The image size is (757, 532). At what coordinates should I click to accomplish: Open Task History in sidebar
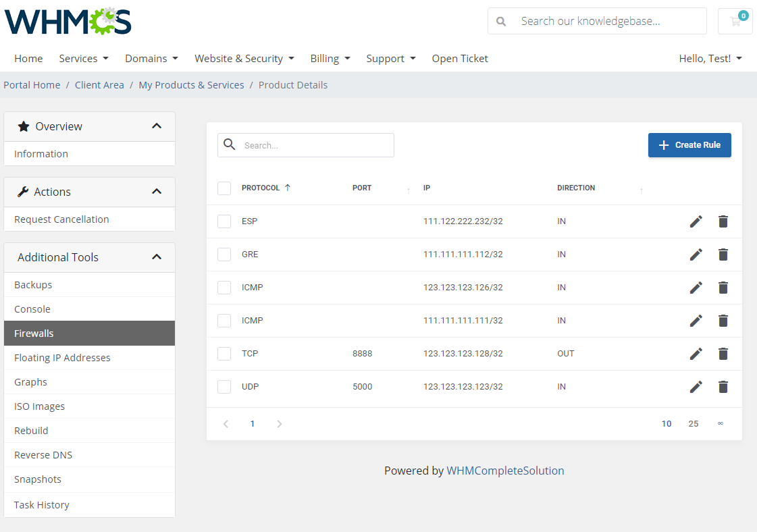pos(89,505)
